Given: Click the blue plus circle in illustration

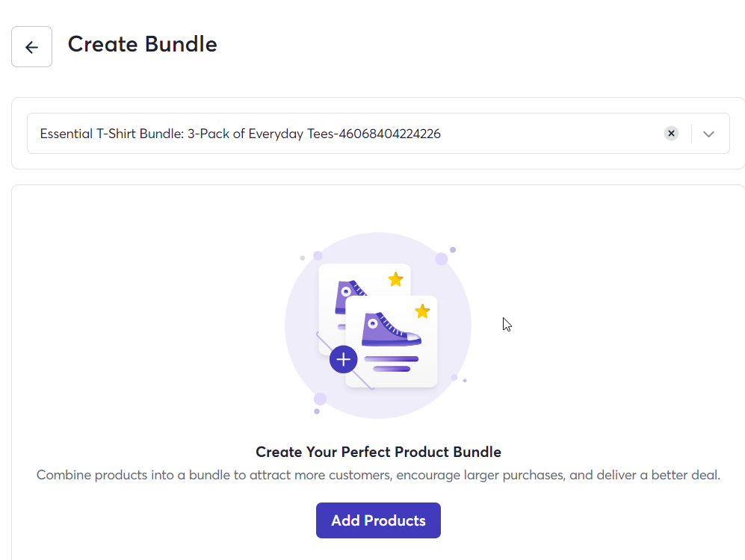Looking at the screenshot, I should click(x=343, y=359).
